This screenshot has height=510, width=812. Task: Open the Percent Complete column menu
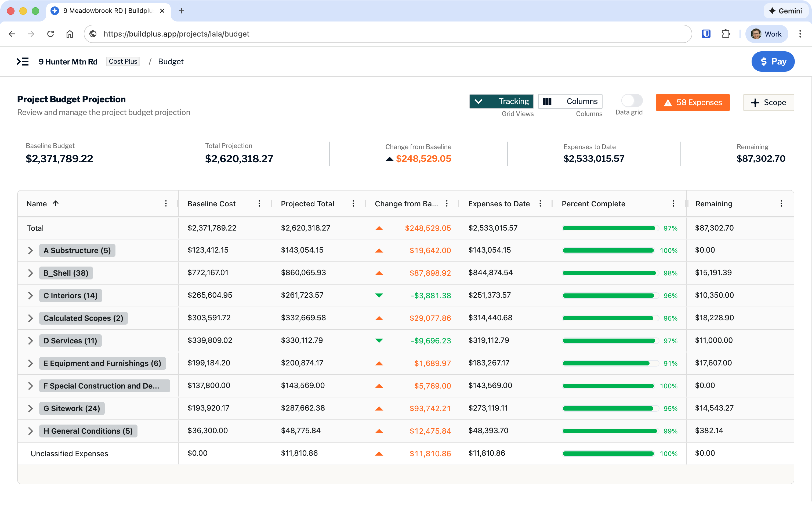(x=673, y=203)
